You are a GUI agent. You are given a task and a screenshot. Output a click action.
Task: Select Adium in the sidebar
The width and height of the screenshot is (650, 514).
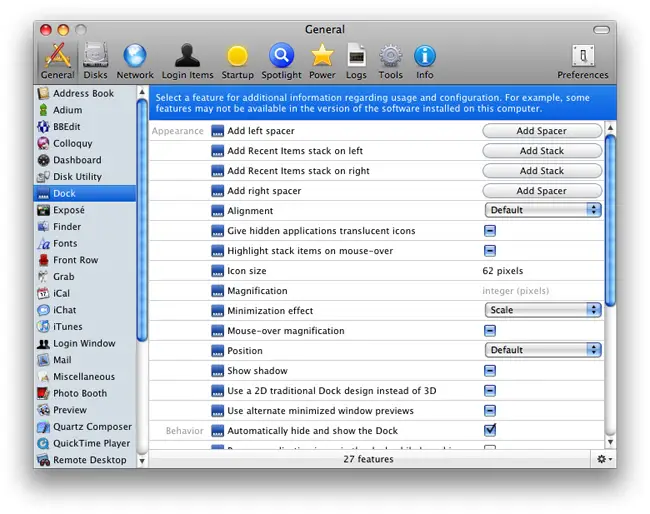coord(85,110)
